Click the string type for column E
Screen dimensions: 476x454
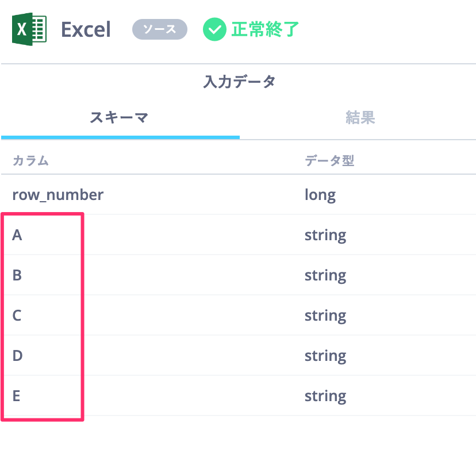tap(325, 397)
